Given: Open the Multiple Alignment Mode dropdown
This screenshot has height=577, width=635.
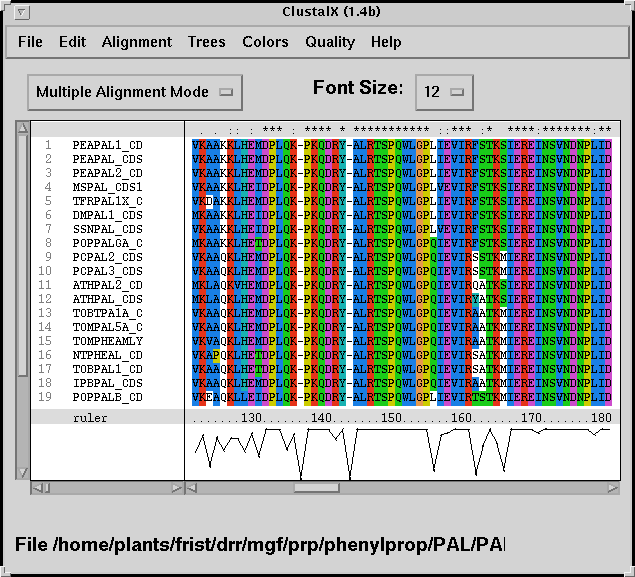Looking at the screenshot, I should (x=135, y=92).
